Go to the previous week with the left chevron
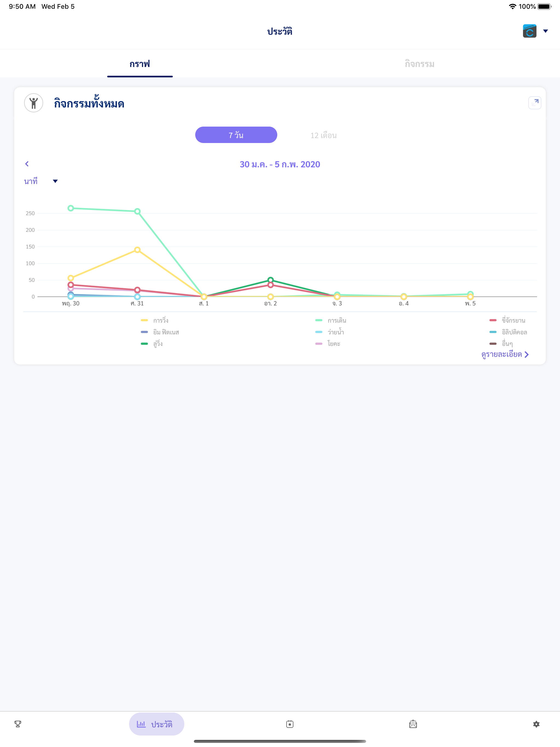The image size is (560, 747). click(x=27, y=164)
